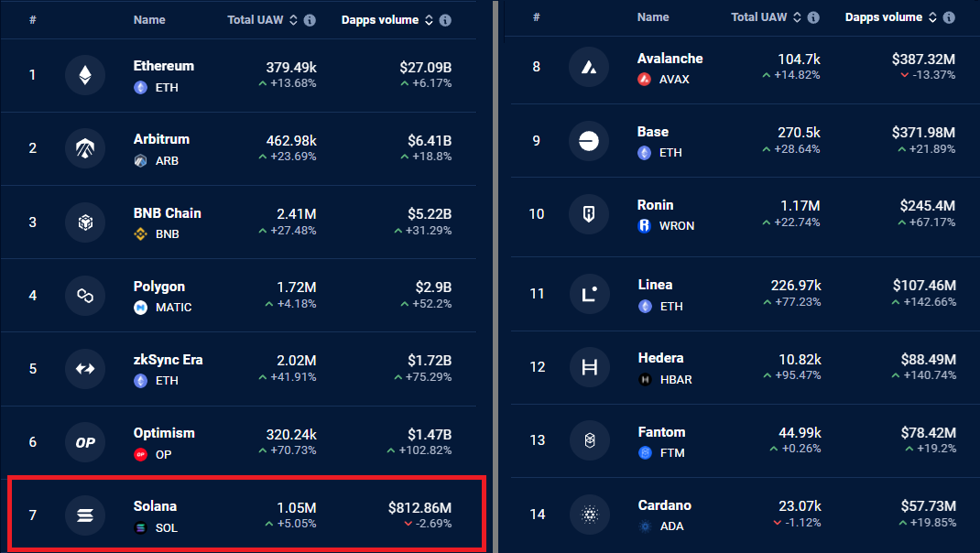Click the Name column header on left
The width and height of the screenshot is (980, 553).
coord(149,20)
